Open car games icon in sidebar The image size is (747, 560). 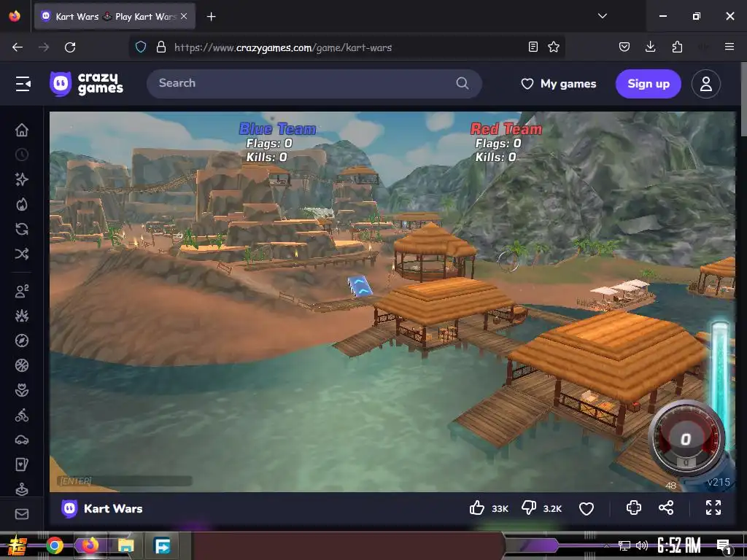click(22, 440)
